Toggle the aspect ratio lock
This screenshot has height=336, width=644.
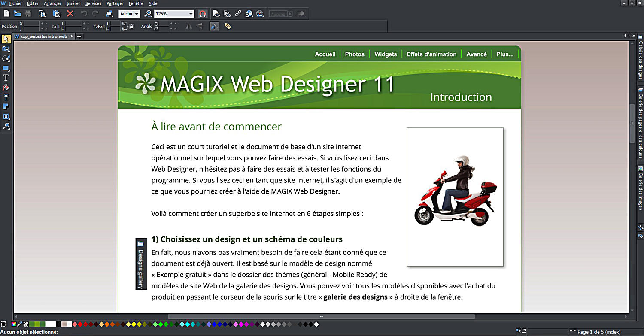131,26
